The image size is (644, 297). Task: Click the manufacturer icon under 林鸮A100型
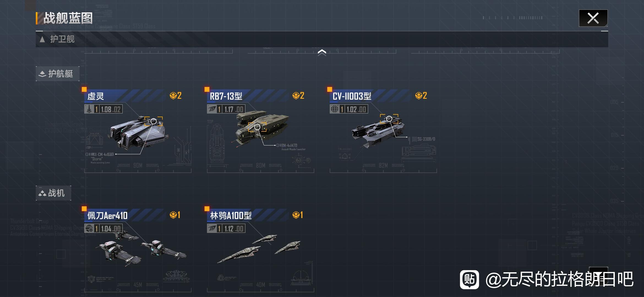tap(212, 229)
